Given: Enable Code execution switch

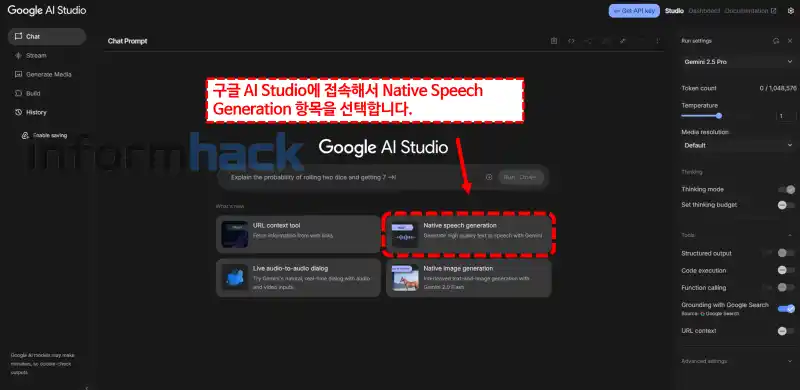Looking at the screenshot, I should click(786, 270).
